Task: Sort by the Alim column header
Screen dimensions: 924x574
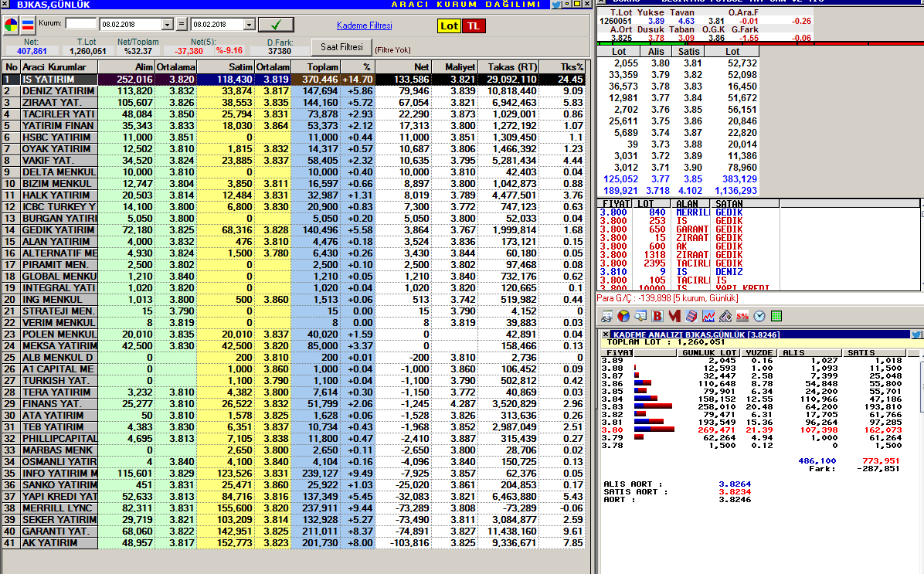Action: coord(126,67)
